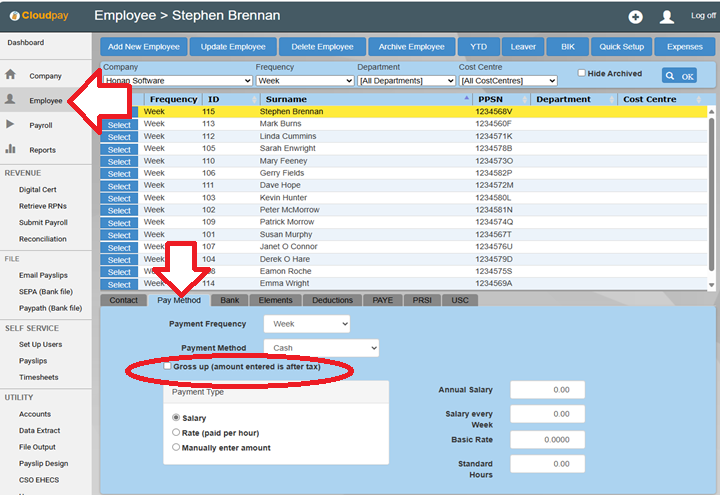Open the Payroll play icon
This screenshot has height=495, width=720.
click(x=11, y=125)
